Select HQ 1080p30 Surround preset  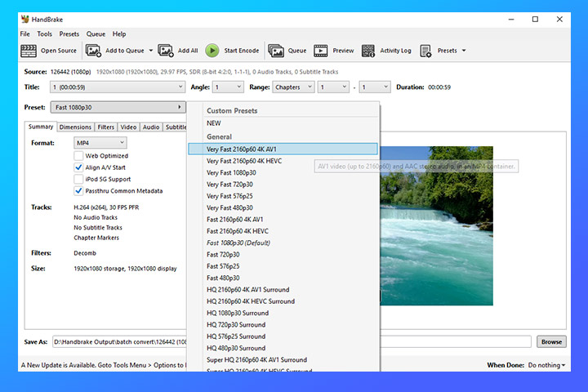(283, 313)
